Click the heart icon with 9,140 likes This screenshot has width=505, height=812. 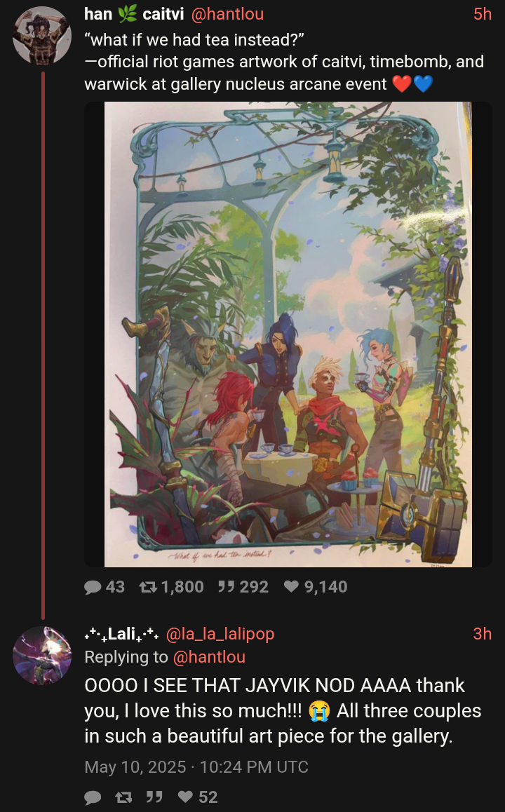tap(292, 587)
